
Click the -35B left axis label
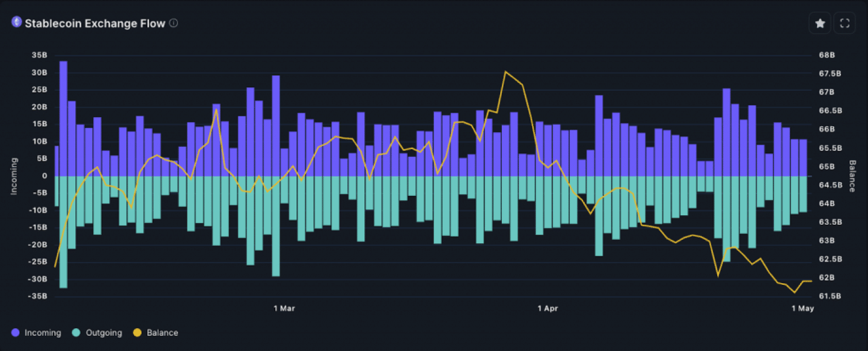point(38,296)
